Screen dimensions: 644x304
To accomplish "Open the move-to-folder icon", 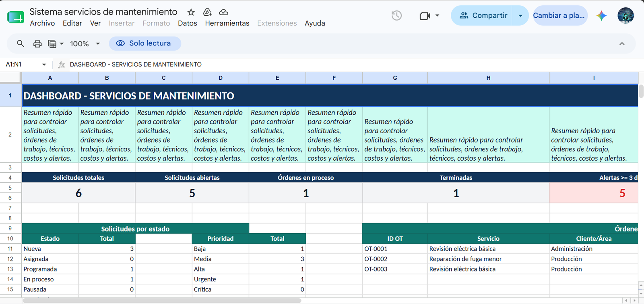I will coord(207,12).
